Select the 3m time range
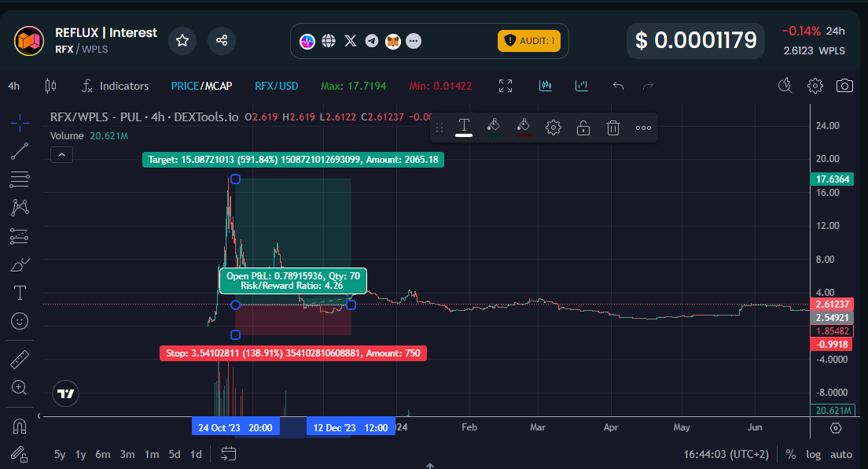 click(x=127, y=455)
